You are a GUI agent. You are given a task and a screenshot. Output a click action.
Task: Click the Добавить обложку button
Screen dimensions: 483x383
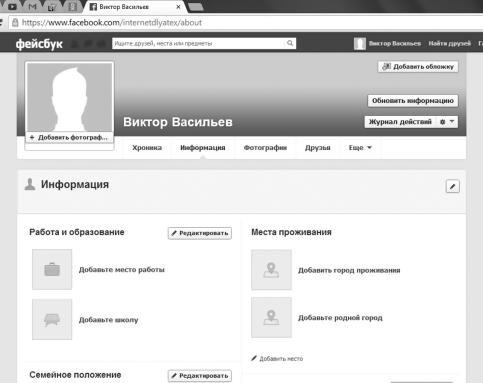(418, 67)
